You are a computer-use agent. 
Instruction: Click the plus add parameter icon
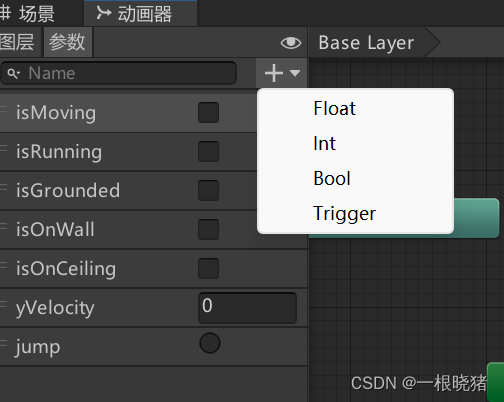pyautogui.click(x=274, y=73)
